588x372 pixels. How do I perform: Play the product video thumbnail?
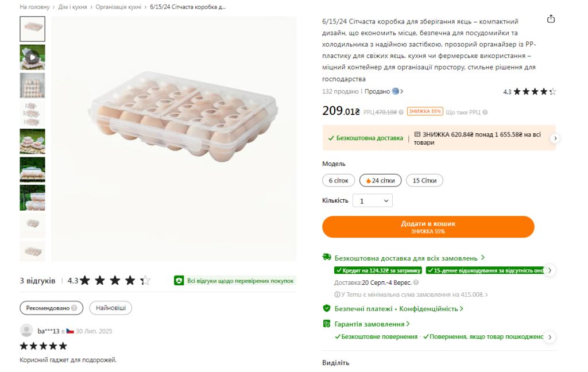[x=32, y=57]
